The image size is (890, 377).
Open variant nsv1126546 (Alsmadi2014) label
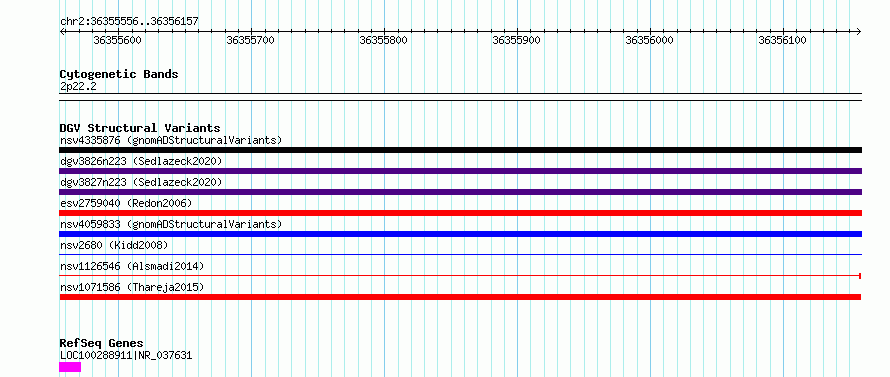(x=132, y=266)
